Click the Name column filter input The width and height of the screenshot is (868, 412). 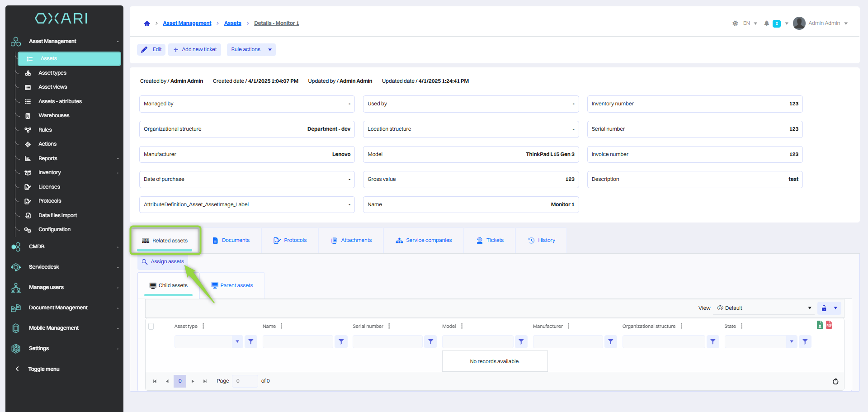click(297, 342)
